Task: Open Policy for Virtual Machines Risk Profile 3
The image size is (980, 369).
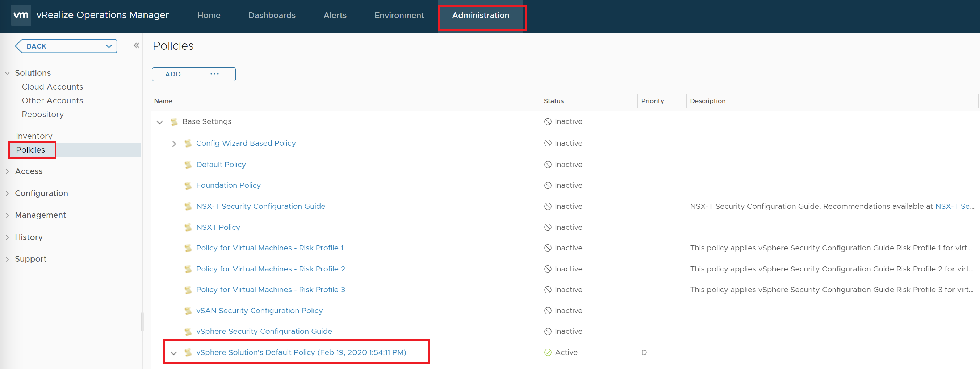Action: click(x=271, y=289)
